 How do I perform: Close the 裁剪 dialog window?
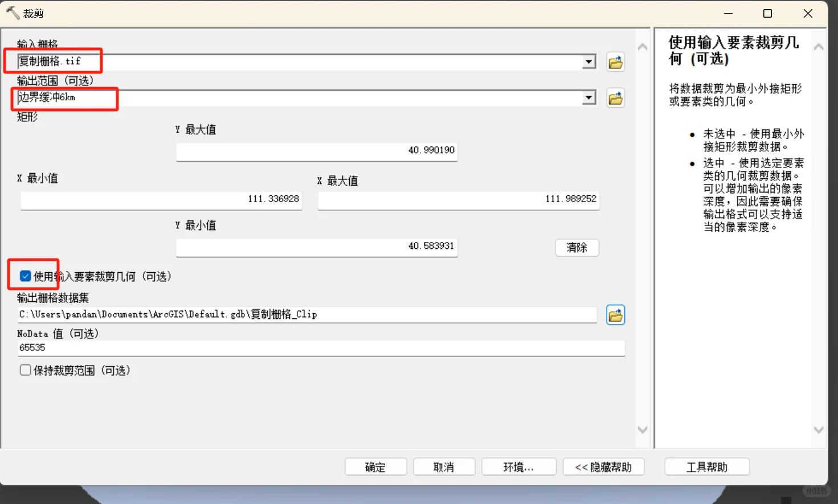[x=808, y=13]
